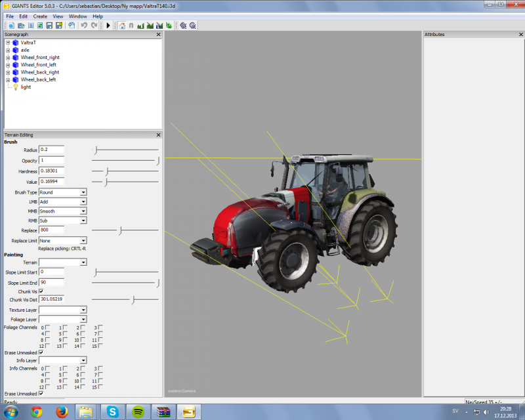Click the Save As floppy icon with star
Viewport: 525px width, 420px height.
coord(59,26)
